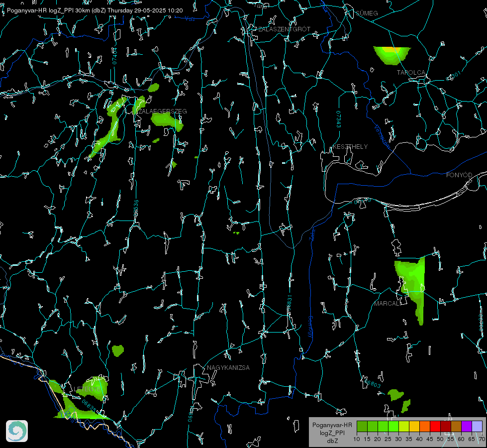Screen dimensions: 487x448
Task: Select the TAPOLCA city label
Action: [411, 73]
